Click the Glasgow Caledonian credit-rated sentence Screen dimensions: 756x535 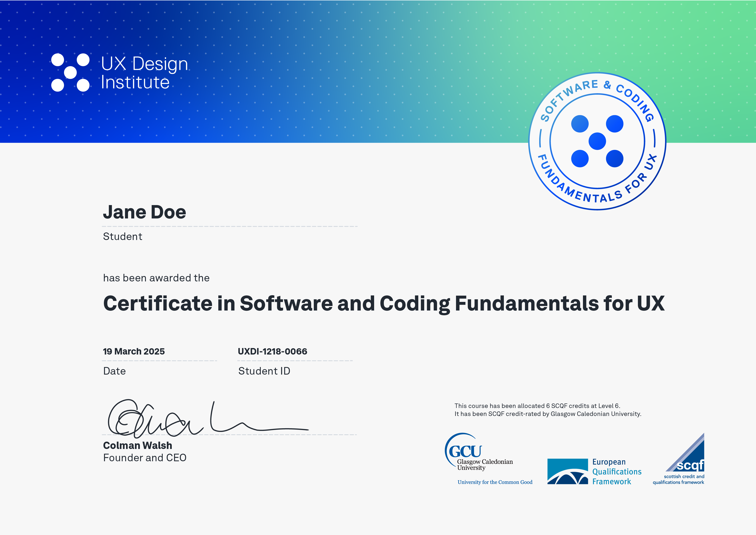[x=548, y=414]
